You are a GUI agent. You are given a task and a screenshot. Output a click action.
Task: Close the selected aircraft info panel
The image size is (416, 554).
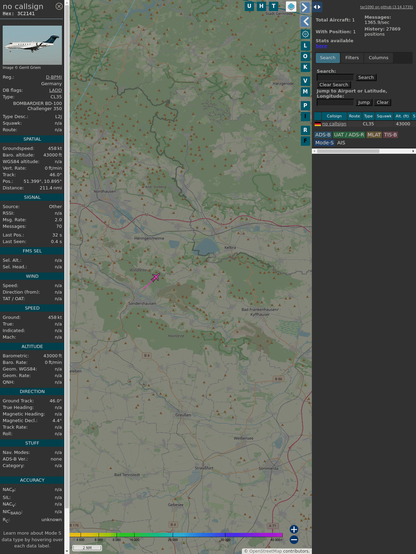[59, 6]
